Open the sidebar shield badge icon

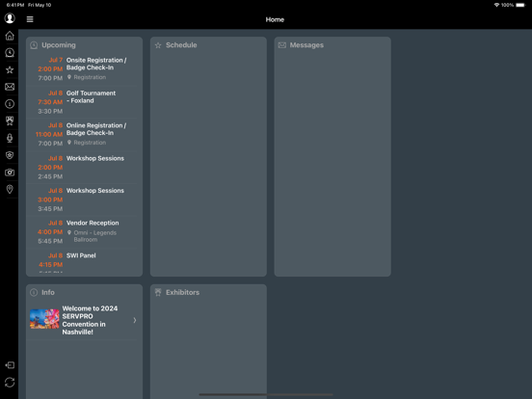click(x=10, y=155)
